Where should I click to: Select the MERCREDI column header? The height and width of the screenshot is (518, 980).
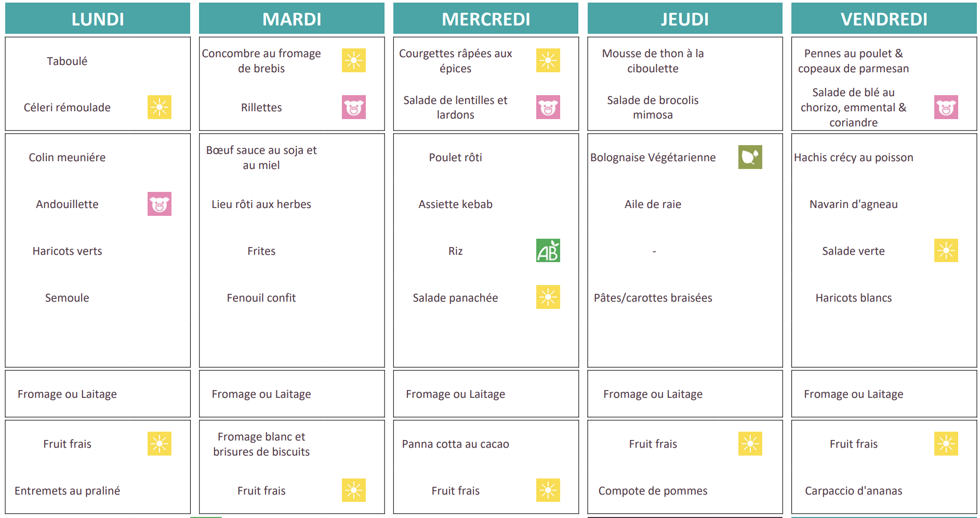click(486, 19)
